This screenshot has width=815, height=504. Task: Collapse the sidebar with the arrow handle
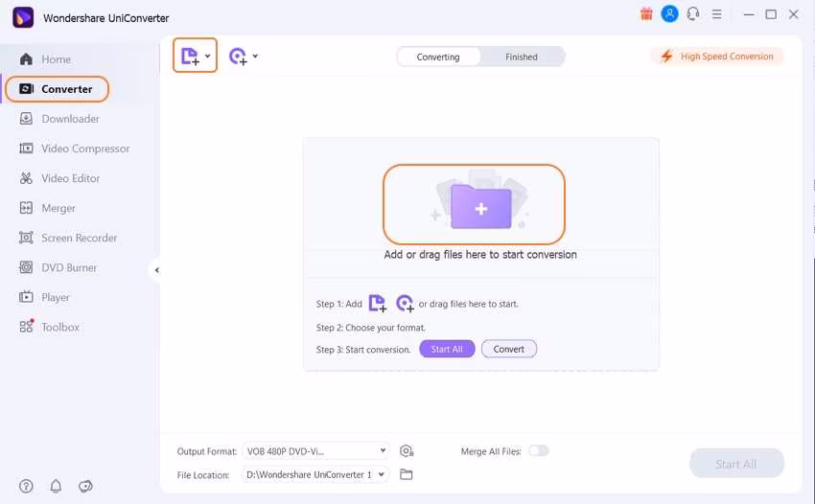coord(156,270)
